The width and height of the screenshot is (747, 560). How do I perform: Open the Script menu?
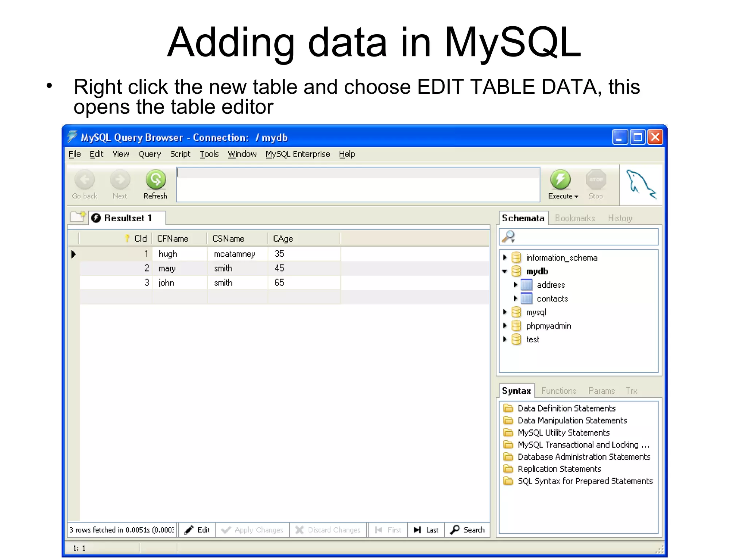point(180,154)
